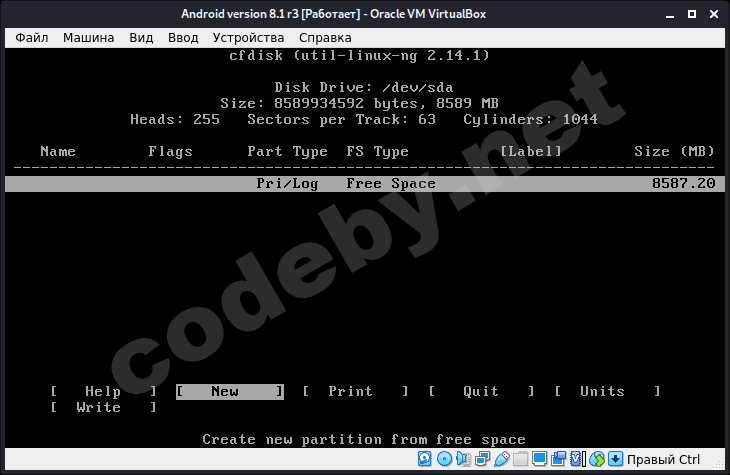Click the VirtualBox window title bar
Screen dimensions: 730x475
[333, 14]
